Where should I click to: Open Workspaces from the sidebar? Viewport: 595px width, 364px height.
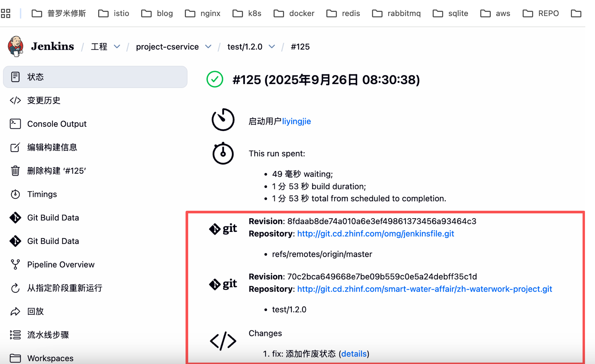tap(50, 358)
